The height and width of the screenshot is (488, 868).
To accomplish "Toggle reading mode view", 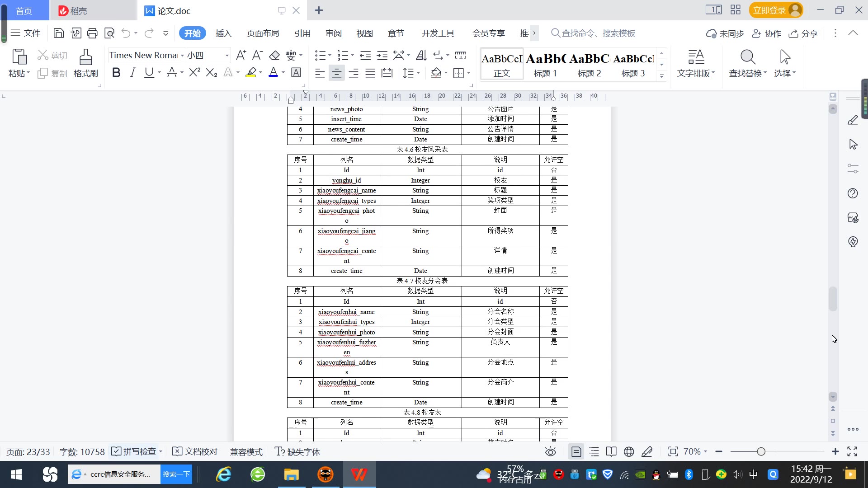I will [x=611, y=451].
